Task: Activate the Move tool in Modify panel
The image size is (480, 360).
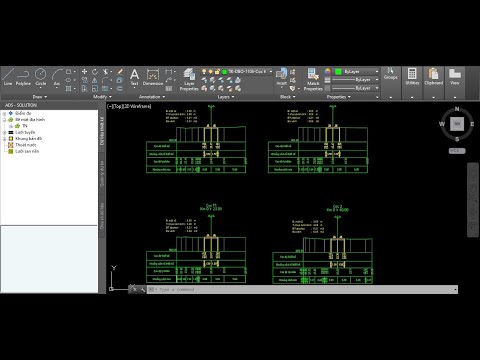Action: pos(84,72)
